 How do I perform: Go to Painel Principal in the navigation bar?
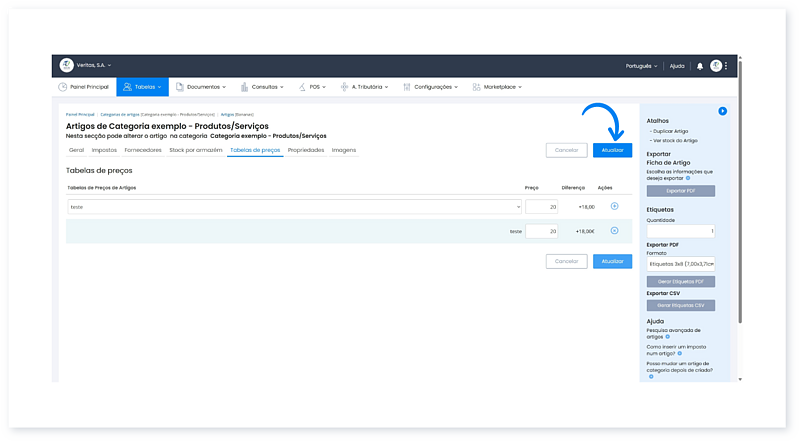(x=84, y=87)
